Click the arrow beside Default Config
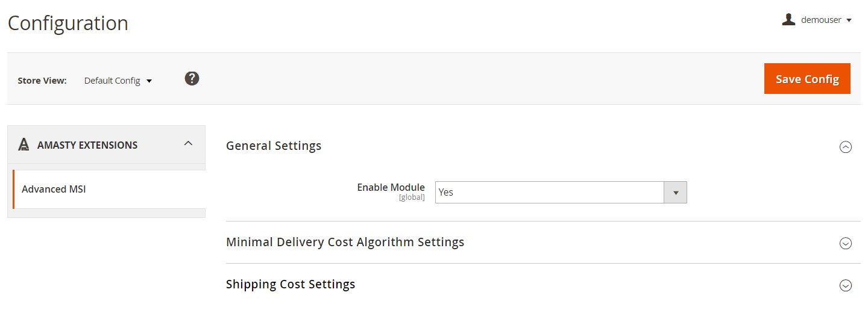This screenshot has width=868, height=310. tap(149, 81)
